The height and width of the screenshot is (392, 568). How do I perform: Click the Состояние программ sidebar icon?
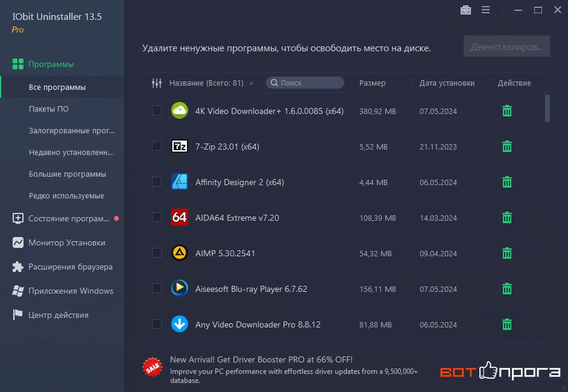[17, 218]
